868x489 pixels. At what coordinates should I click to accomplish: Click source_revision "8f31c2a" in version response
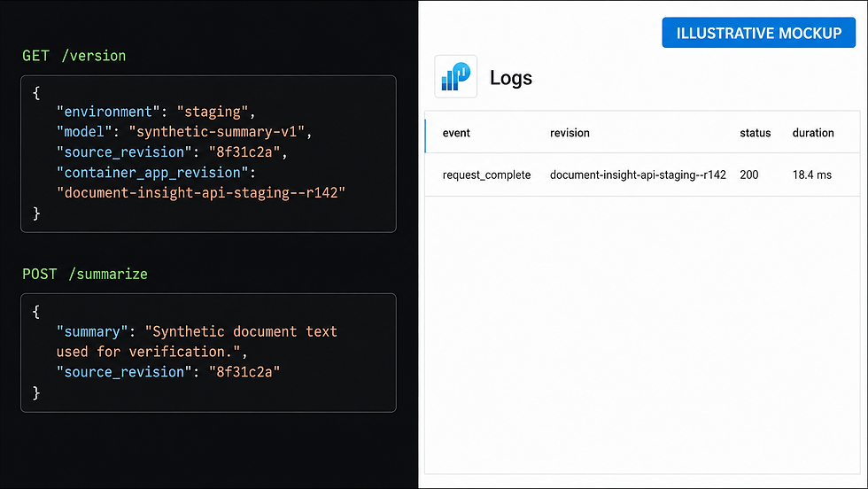pos(244,152)
